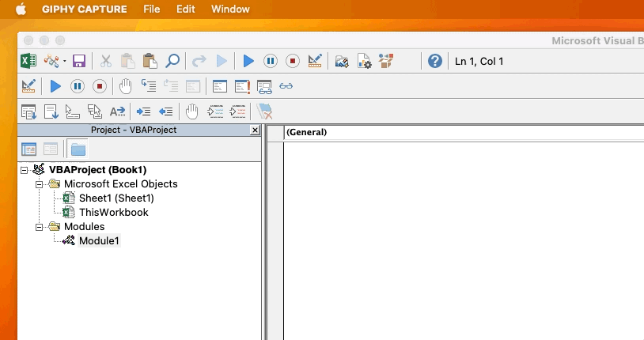Click inside the empty code editor area
Screen dimensions: 644x340
464,241
